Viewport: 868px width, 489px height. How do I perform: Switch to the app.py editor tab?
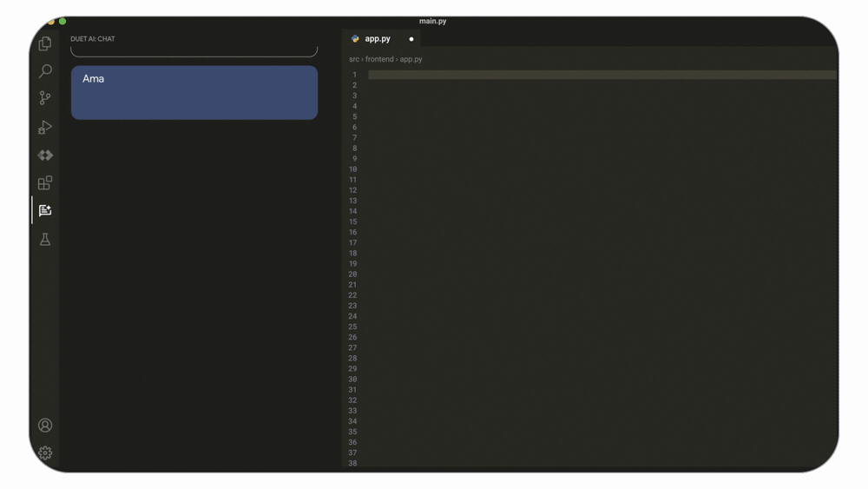(x=381, y=39)
